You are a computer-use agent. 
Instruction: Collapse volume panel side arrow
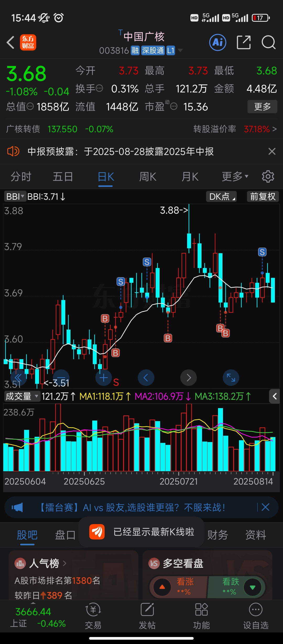pyautogui.click(x=274, y=396)
